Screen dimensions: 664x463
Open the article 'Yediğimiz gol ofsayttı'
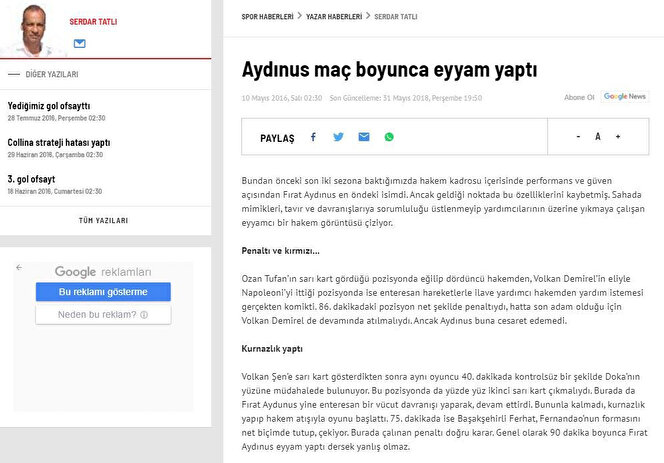[x=49, y=106]
